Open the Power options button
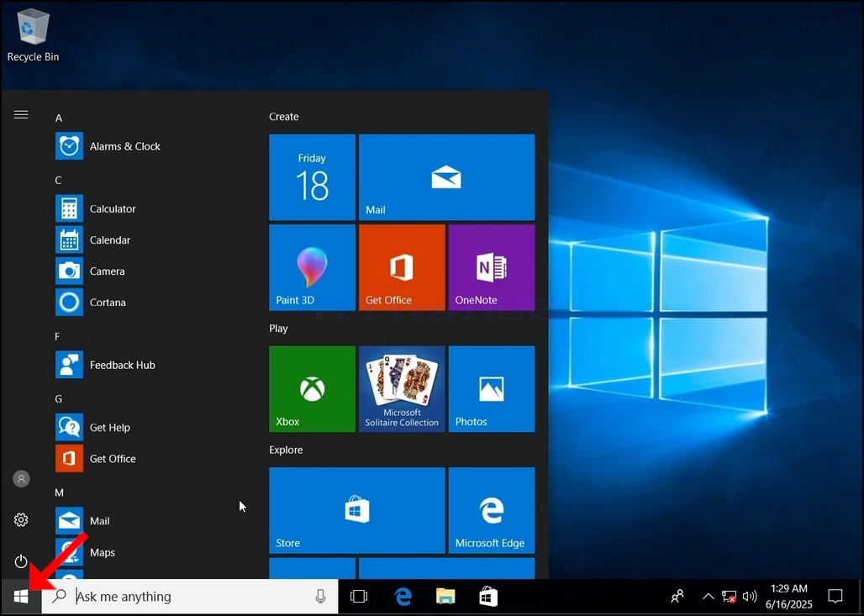This screenshot has width=864, height=616. coord(21,561)
